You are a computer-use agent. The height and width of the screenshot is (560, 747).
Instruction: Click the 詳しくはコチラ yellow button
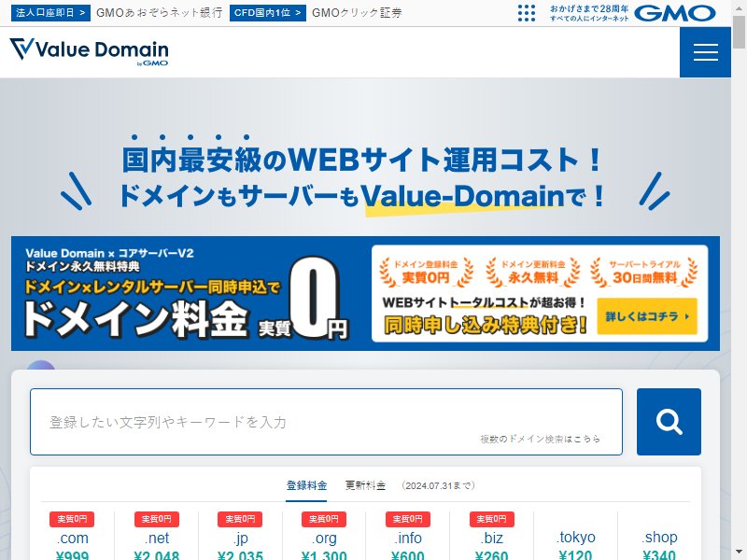tap(647, 316)
